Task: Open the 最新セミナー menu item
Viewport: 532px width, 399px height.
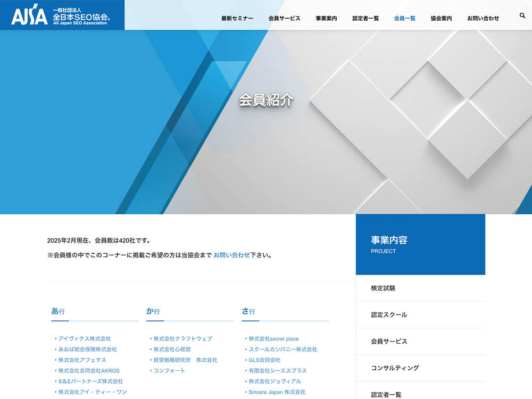Action: pyautogui.click(x=237, y=18)
